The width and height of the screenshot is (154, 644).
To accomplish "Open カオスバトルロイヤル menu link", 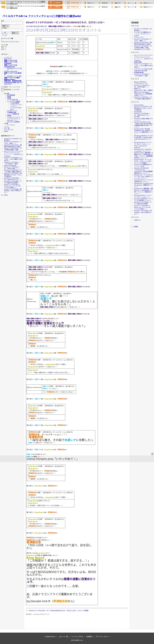I will [11, 72].
